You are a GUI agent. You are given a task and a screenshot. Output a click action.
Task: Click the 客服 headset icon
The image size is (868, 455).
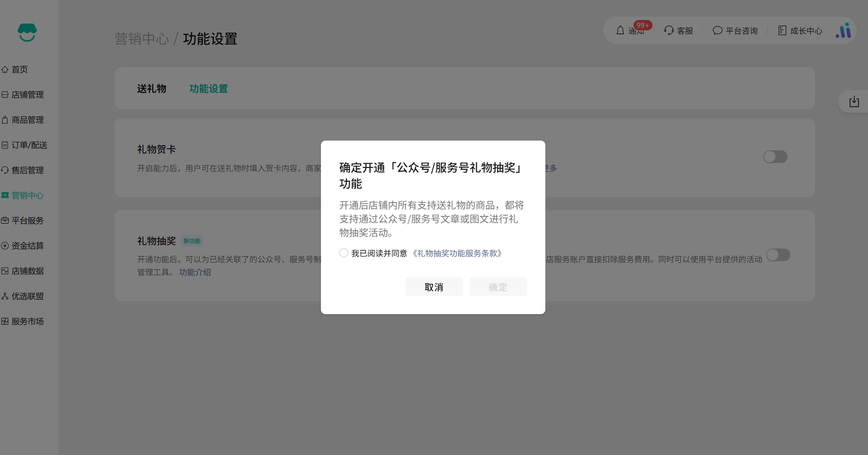[669, 31]
